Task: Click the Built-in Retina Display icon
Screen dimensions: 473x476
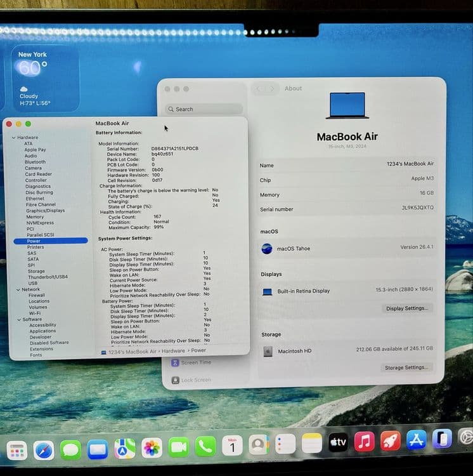Action: click(x=267, y=292)
